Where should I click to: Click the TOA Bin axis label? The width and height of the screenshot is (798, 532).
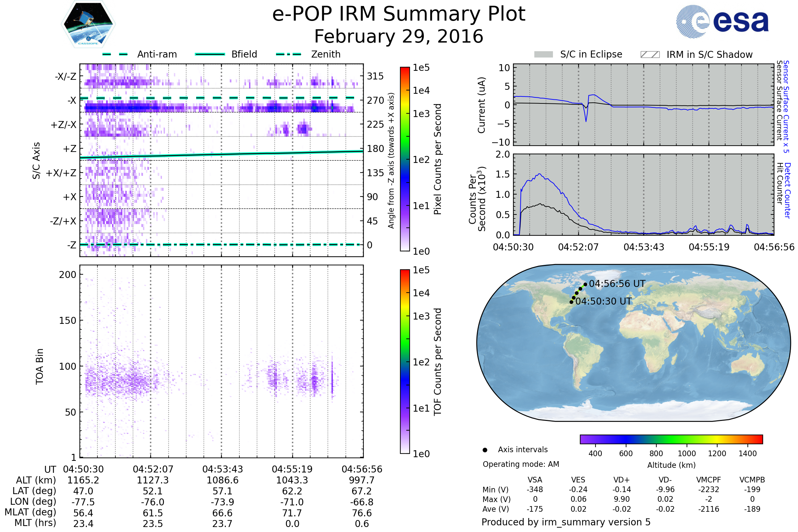40,366
